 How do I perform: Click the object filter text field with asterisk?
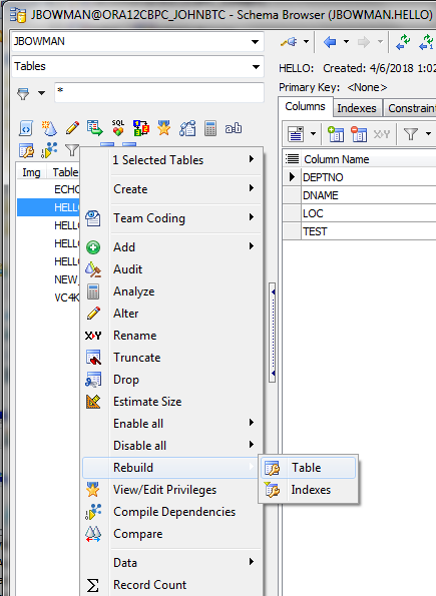pyautogui.click(x=159, y=92)
